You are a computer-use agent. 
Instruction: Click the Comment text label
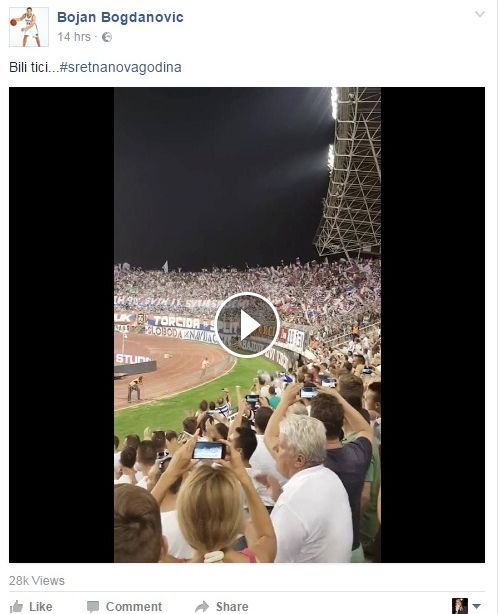click(x=134, y=607)
